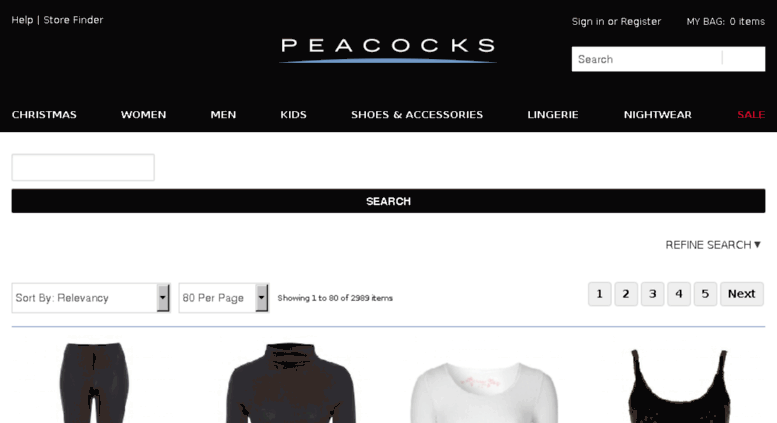Click the empty keyword box above SEARCH
The width and height of the screenshot is (777, 423).
pyautogui.click(x=83, y=167)
